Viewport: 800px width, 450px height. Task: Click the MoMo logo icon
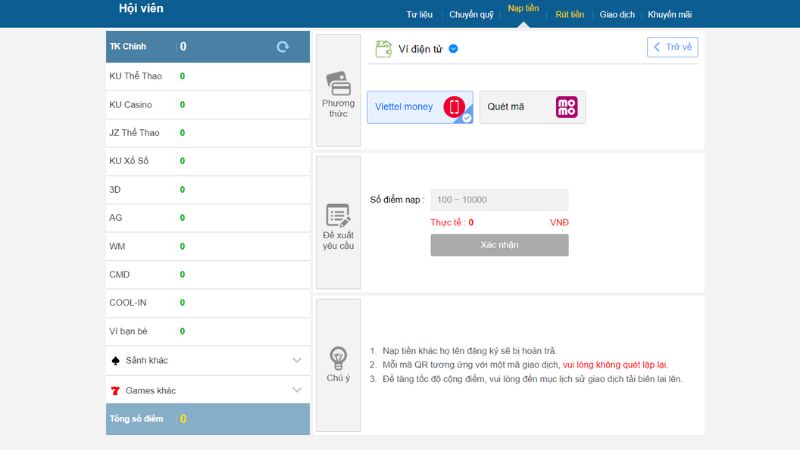coord(567,107)
